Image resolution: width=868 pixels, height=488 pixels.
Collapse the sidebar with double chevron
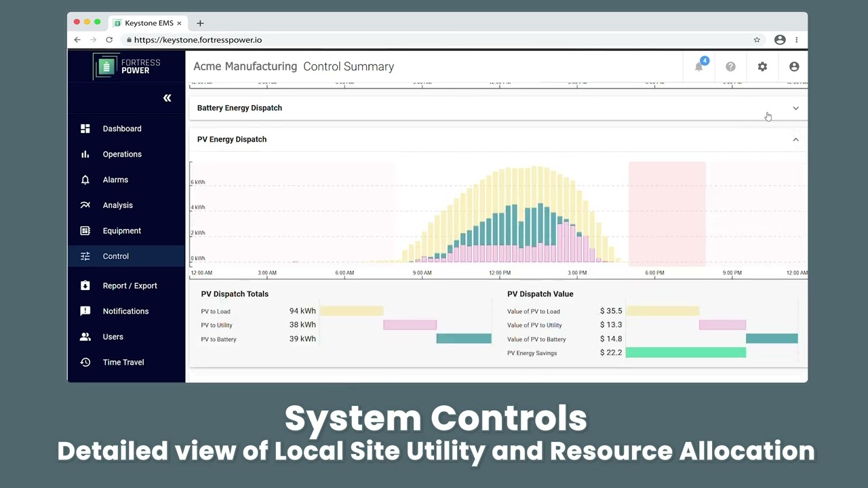167,98
